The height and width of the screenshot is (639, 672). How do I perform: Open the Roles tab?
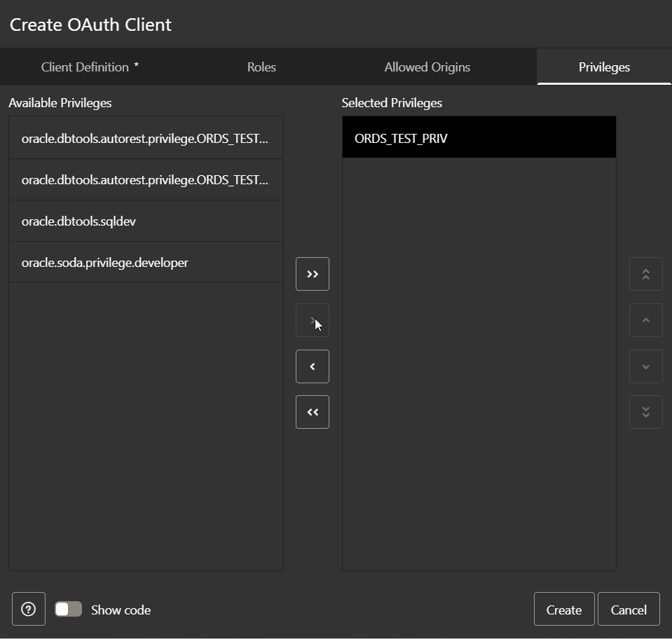(x=261, y=67)
